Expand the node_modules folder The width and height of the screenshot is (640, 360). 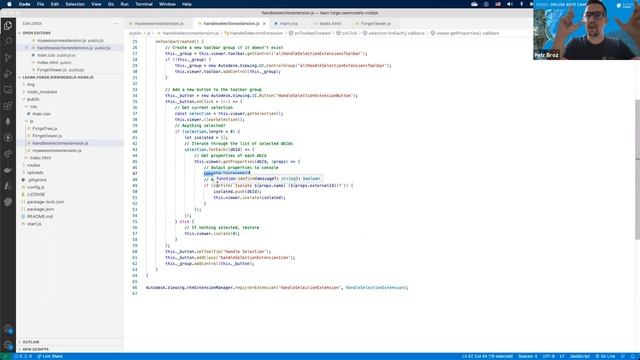pos(70,92)
